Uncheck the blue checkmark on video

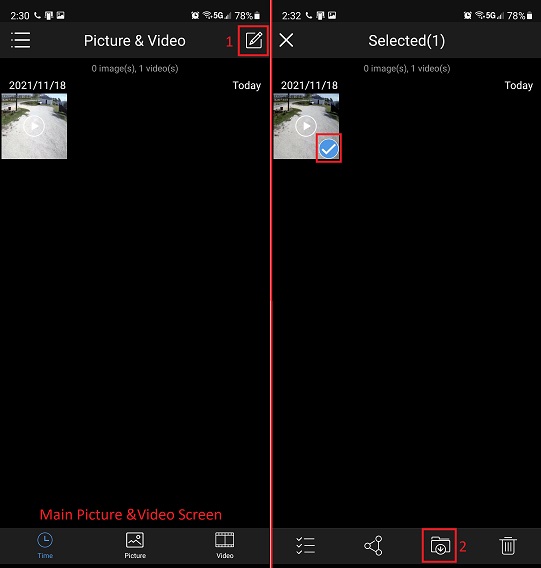point(329,149)
